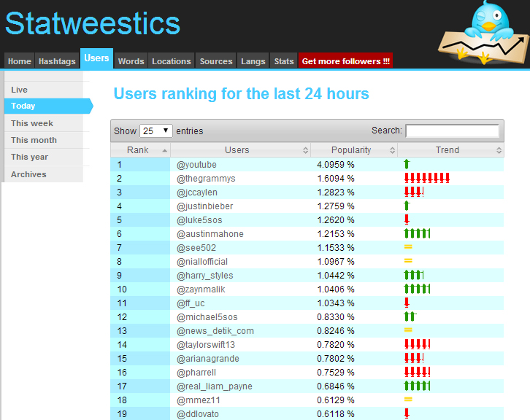Image resolution: width=530 pixels, height=420 pixels.
Task: Select Live in the sidebar
Action: tap(44, 90)
